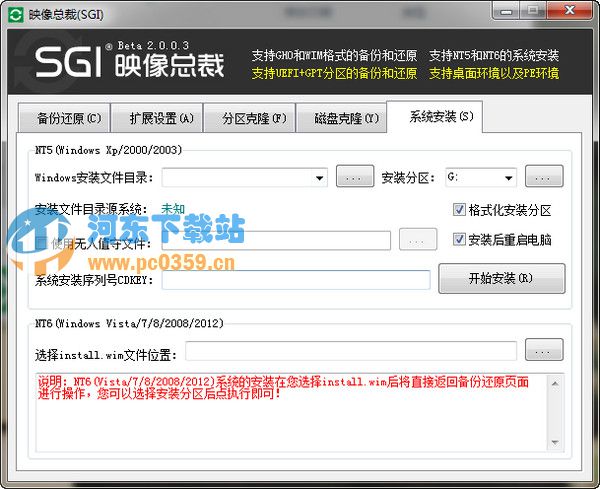Click the 系统安装(S) tab

[435, 117]
